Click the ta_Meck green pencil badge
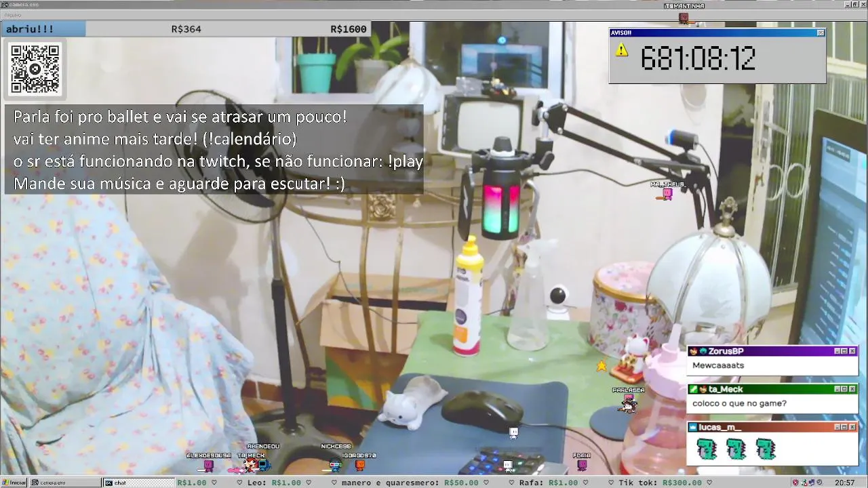The height and width of the screenshot is (488, 868). pos(693,389)
